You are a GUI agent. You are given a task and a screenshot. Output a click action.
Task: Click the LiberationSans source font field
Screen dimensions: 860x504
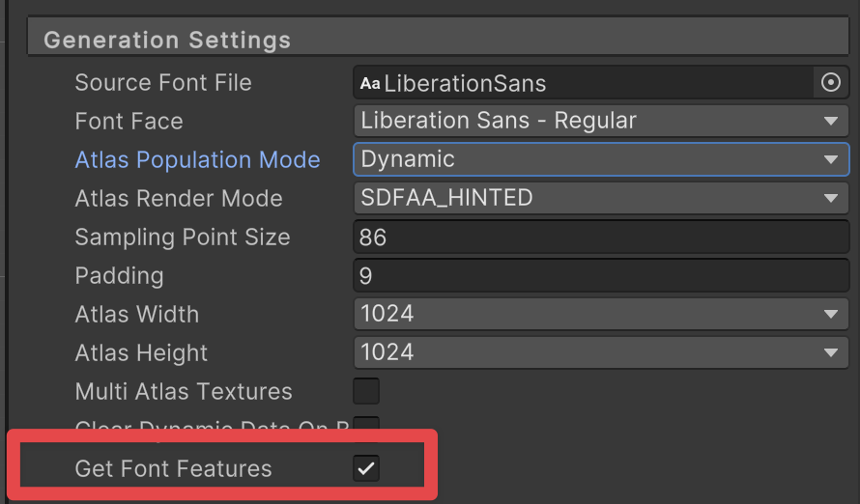(580, 83)
